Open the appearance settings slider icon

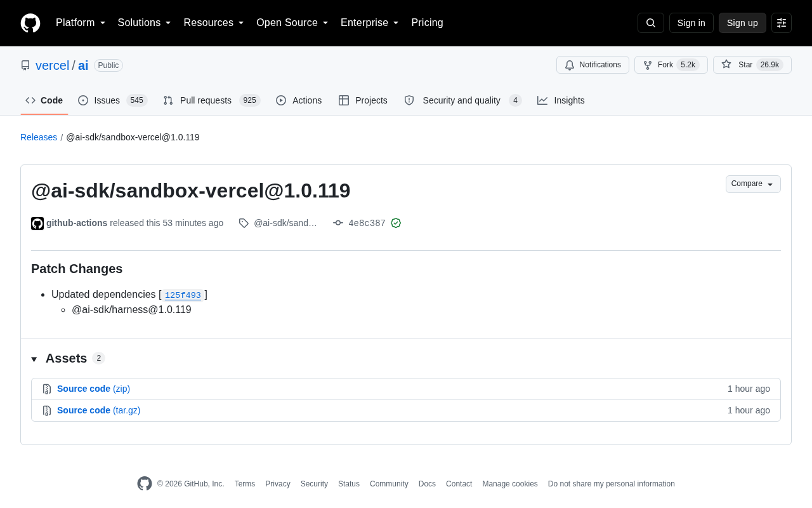[782, 23]
